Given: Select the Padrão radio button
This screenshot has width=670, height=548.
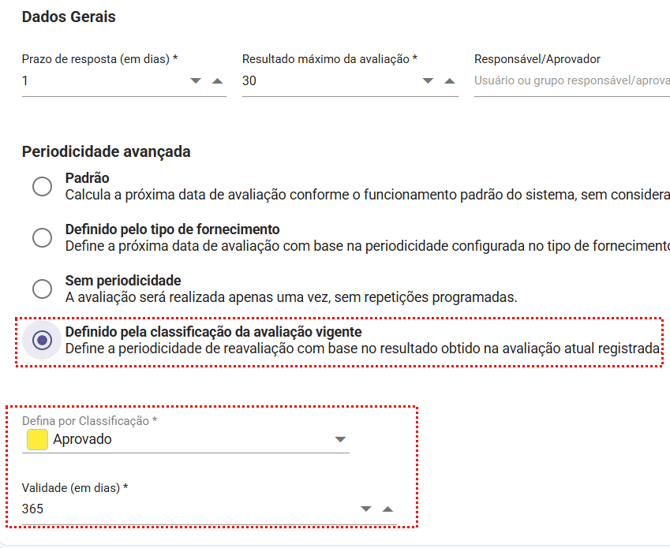Looking at the screenshot, I should coord(42,186).
